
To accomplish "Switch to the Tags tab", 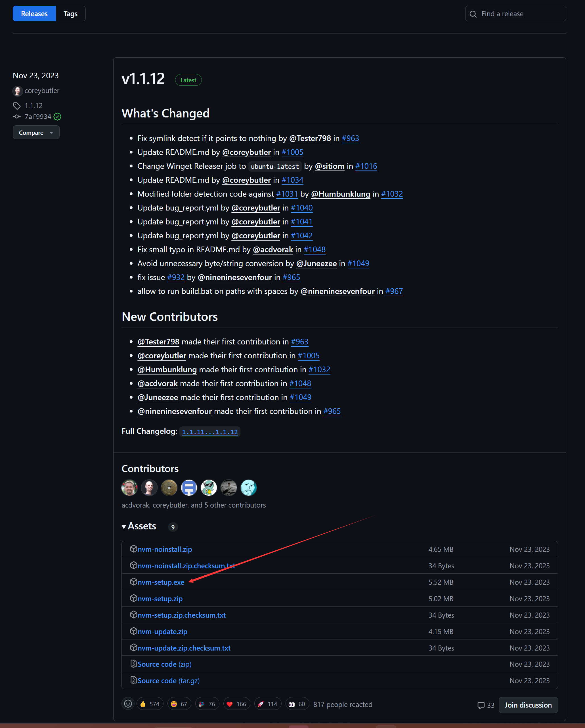I will 70,14.
